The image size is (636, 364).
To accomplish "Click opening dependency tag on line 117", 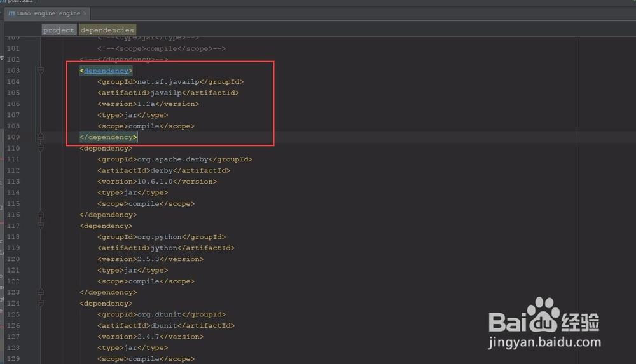I will (106, 226).
